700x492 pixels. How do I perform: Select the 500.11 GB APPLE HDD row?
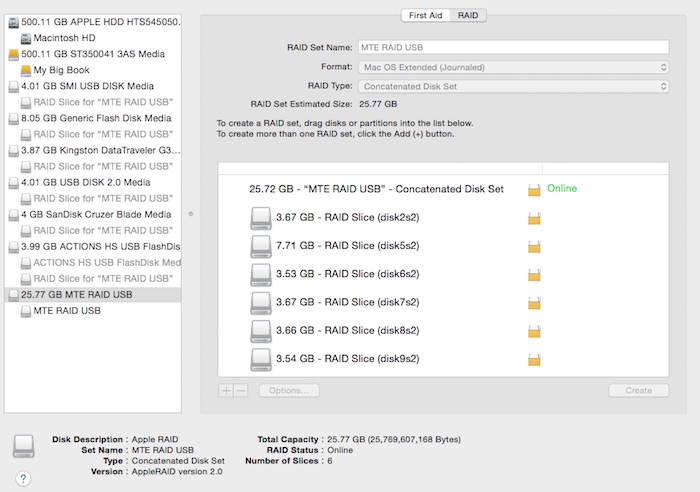(x=93, y=22)
